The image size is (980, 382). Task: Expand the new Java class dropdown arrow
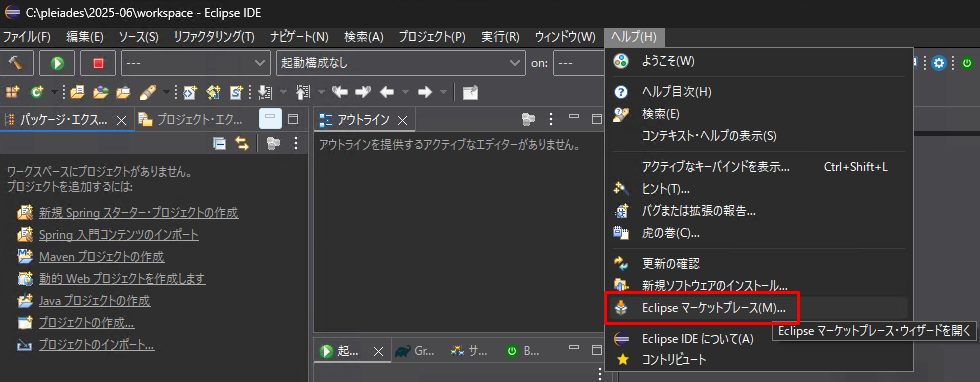(54, 93)
